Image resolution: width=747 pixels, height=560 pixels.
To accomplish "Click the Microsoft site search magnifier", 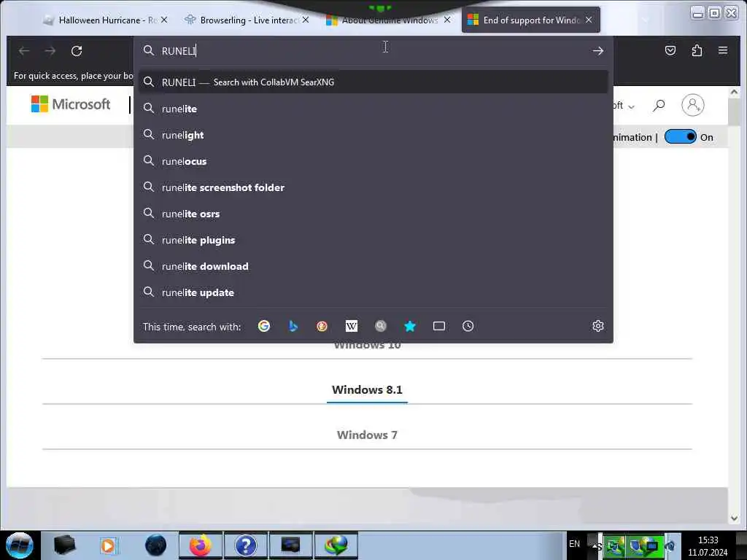I will (x=659, y=105).
